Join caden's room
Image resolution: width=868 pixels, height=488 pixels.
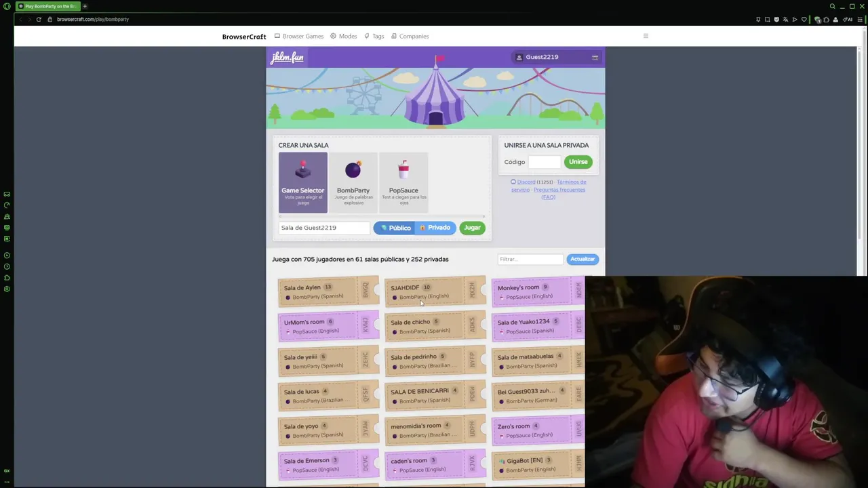[x=435, y=465]
